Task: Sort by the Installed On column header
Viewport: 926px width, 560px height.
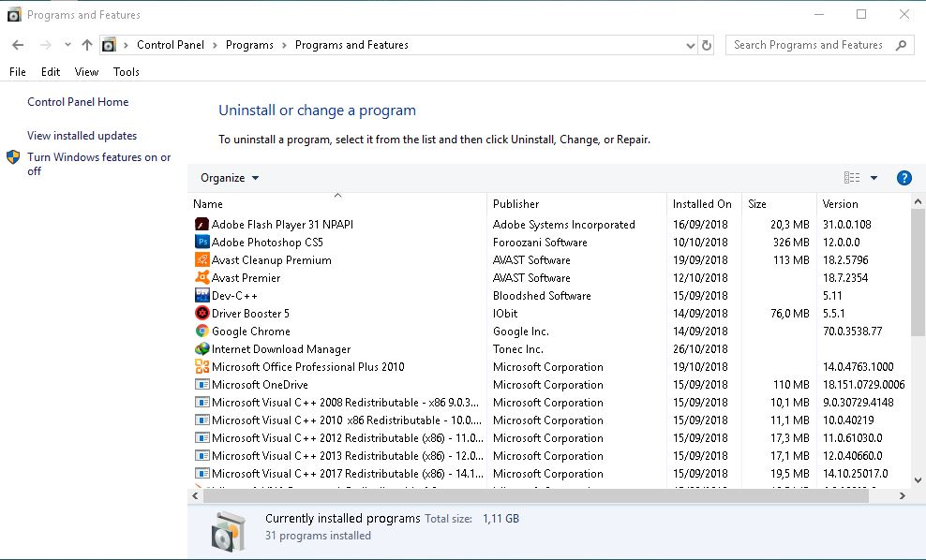Action: 704,203
